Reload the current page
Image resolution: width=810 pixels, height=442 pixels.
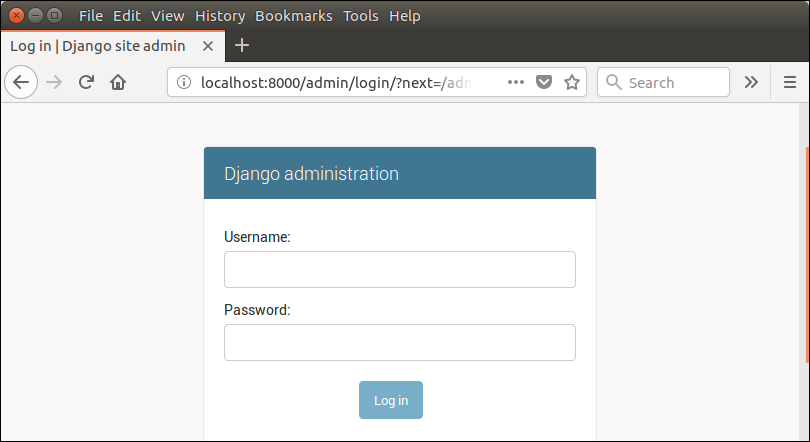pos(86,83)
